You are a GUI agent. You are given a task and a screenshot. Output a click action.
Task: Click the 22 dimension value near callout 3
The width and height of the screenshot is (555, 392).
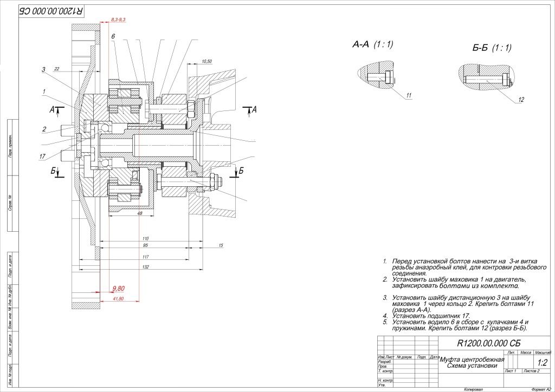coord(56,69)
